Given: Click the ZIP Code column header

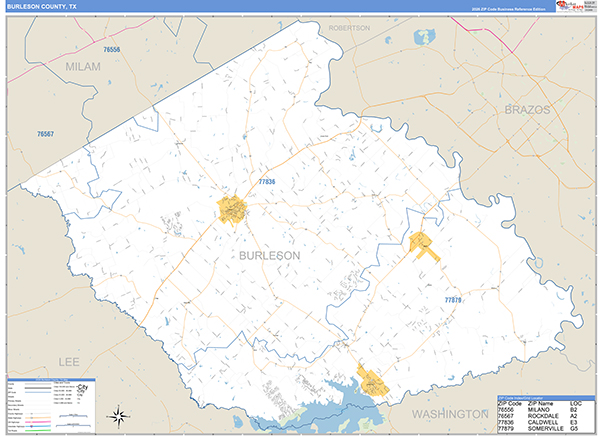Looking at the screenshot, I should tap(510, 403).
